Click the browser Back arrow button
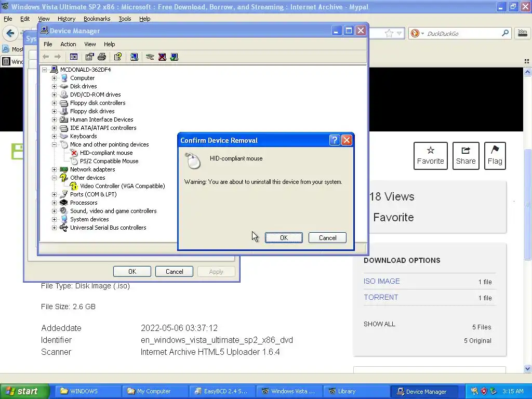532x399 pixels. 10,33
